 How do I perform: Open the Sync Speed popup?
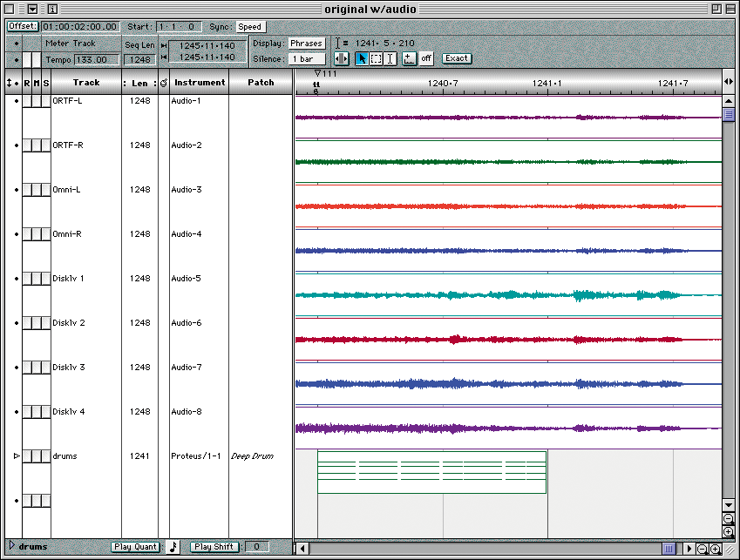pyautogui.click(x=250, y=27)
